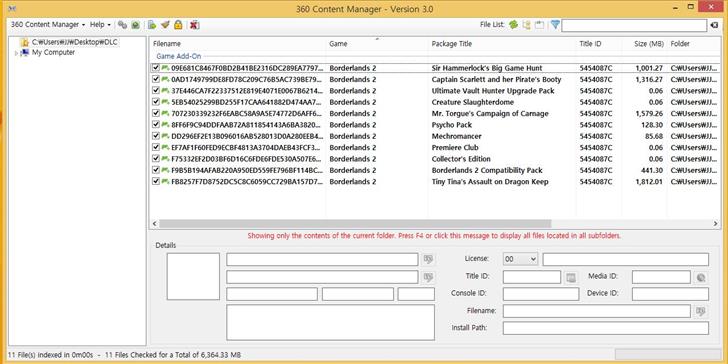The width and height of the screenshot is (728, 364).
Task: Click the chain link icon in the toolbar
Action: (122, 25)
